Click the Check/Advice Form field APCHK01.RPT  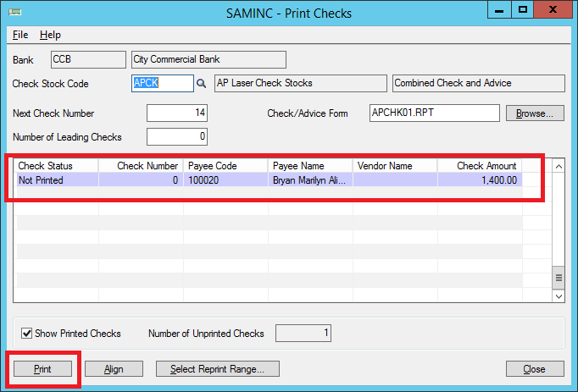(435, 113)
